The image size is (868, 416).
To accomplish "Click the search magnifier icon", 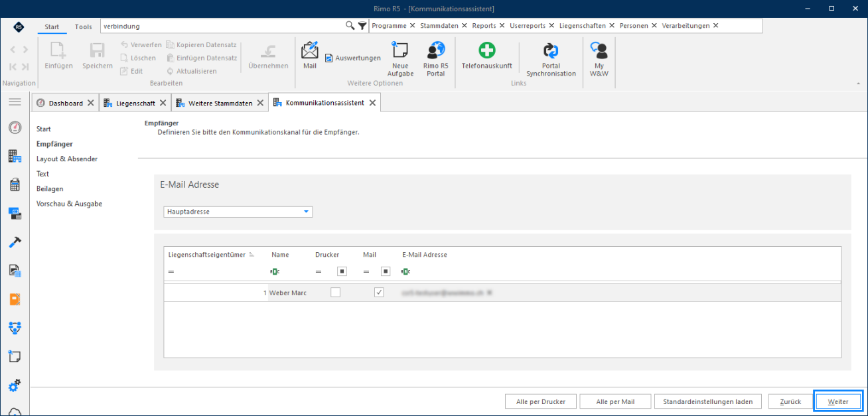I will pyautogui.click(x=350, y=26).
